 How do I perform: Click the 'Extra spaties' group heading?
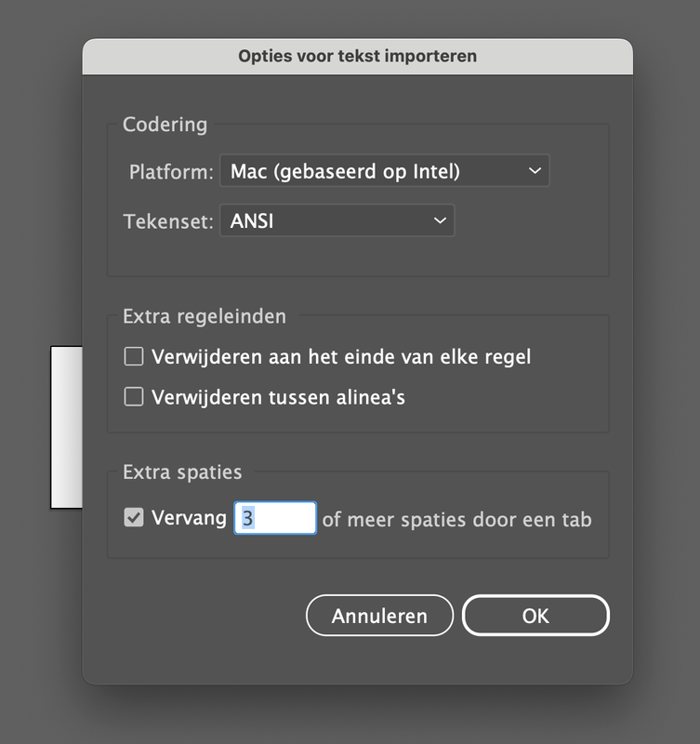pos(182,472)
